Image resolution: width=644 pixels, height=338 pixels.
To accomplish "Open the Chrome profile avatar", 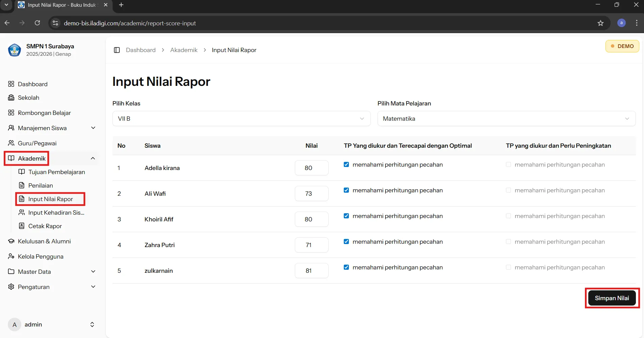I will (x=621, y=23).
